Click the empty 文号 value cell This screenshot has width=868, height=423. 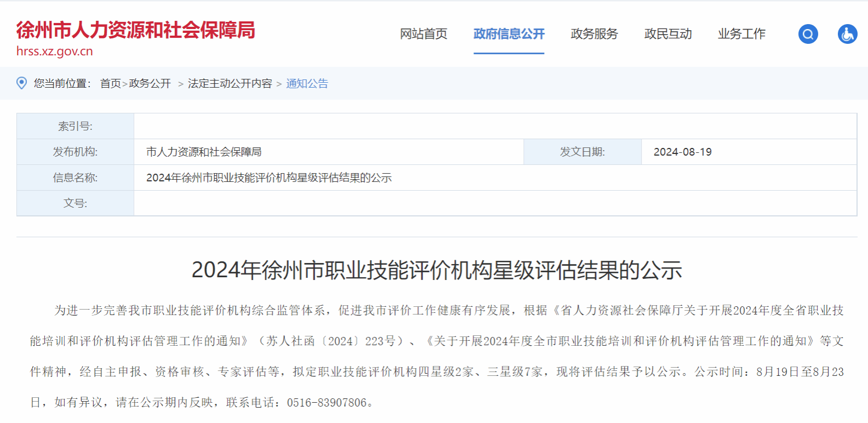pyautogui.click(x=495, y=203)
